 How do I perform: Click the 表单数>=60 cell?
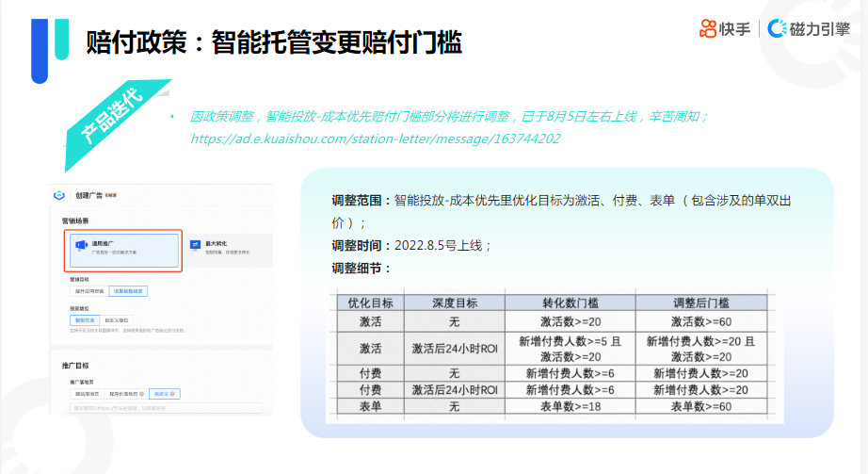pyautogui.click(x=701, y=406)
